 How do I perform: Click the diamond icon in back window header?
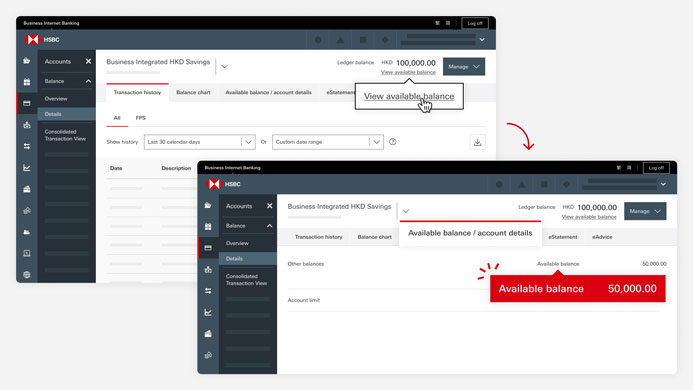tap(385, 40)
